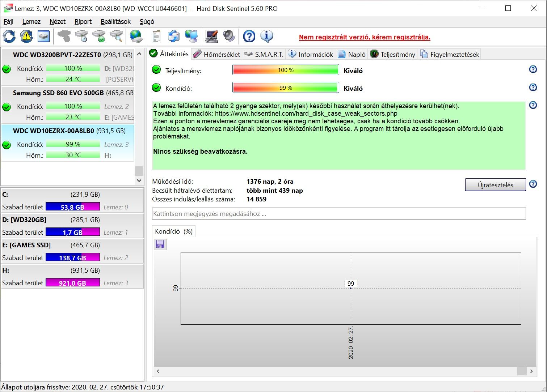Click the disk with clock toolbar icon
547x392 pixels.
81,37
